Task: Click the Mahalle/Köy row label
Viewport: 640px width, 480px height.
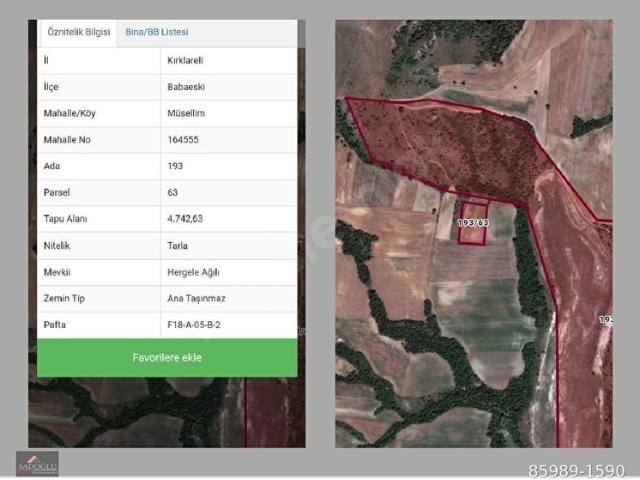Action: coord(69,113)
